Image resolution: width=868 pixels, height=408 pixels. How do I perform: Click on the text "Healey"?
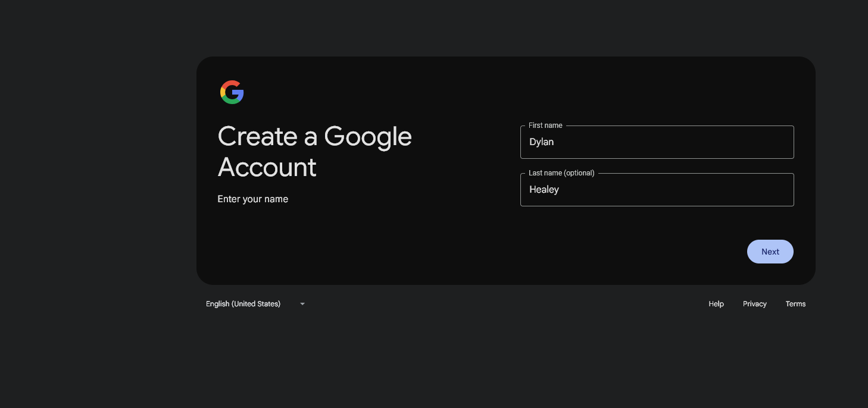point(544,190)
